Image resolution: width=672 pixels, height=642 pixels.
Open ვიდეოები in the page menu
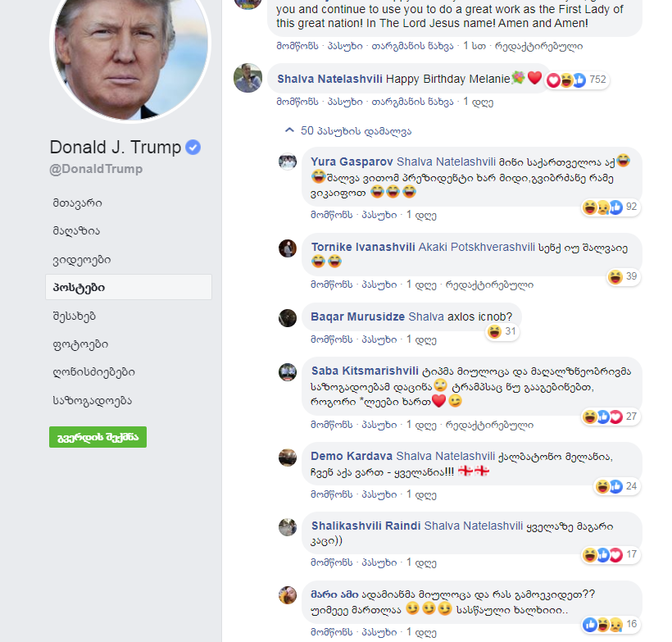pos(82,260)
